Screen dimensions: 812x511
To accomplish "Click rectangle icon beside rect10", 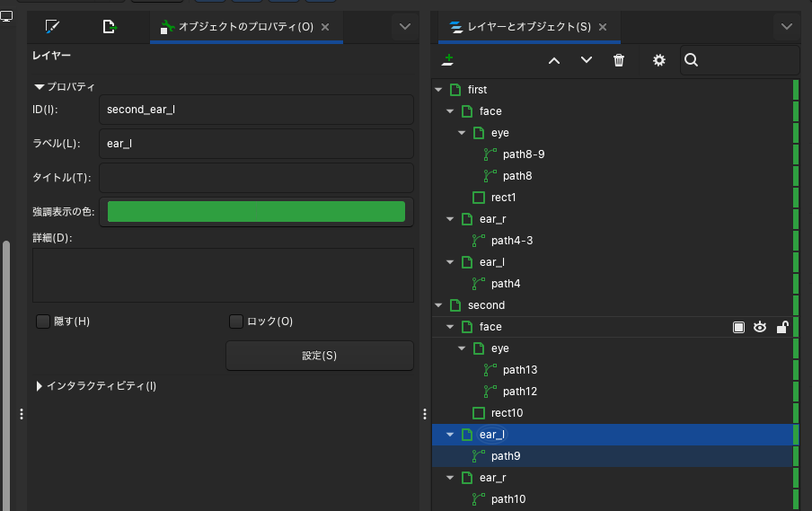I will (x=479, y=413).
